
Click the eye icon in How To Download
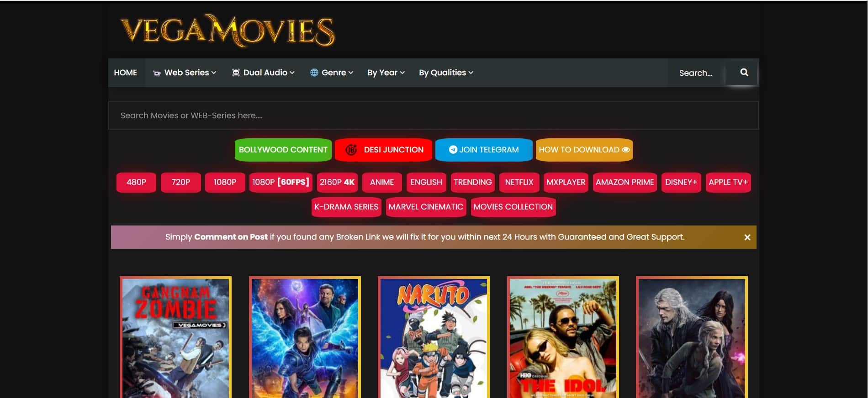click(x=626, y=150)
